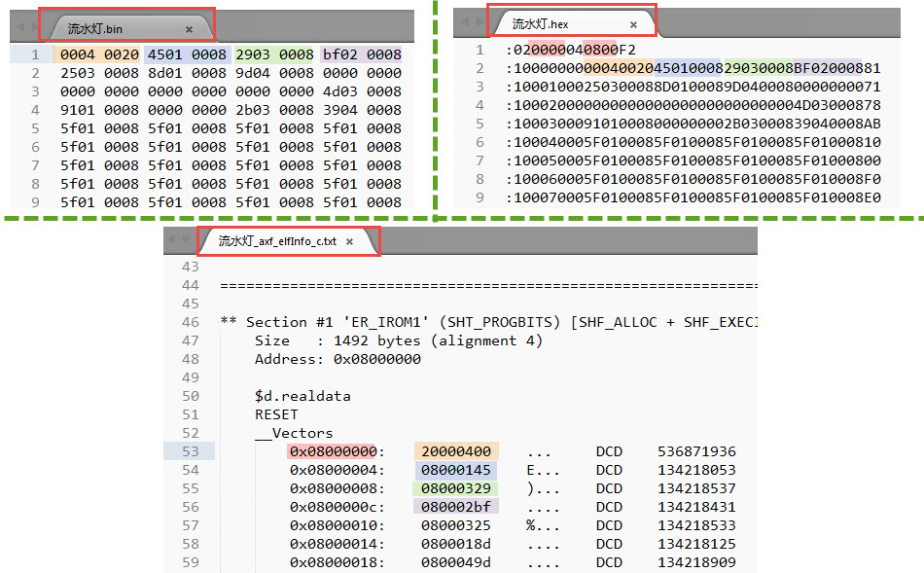Click right tab-scroll arrow beside elfInfo txt tab

click(x=185, y=240)
